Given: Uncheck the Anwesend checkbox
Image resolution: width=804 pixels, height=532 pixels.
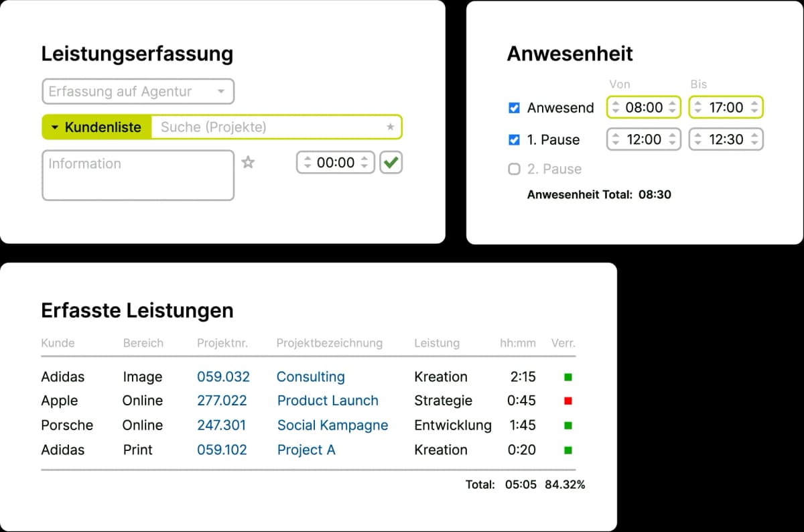Looking at the screenshot, I should coord(515,107).
